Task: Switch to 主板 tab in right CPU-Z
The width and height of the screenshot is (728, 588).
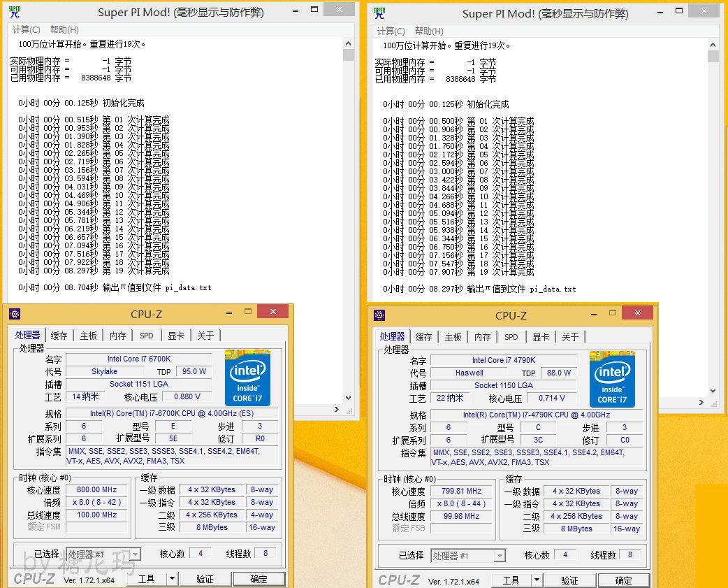Action: pyautogui.click(x=453, y=337)
